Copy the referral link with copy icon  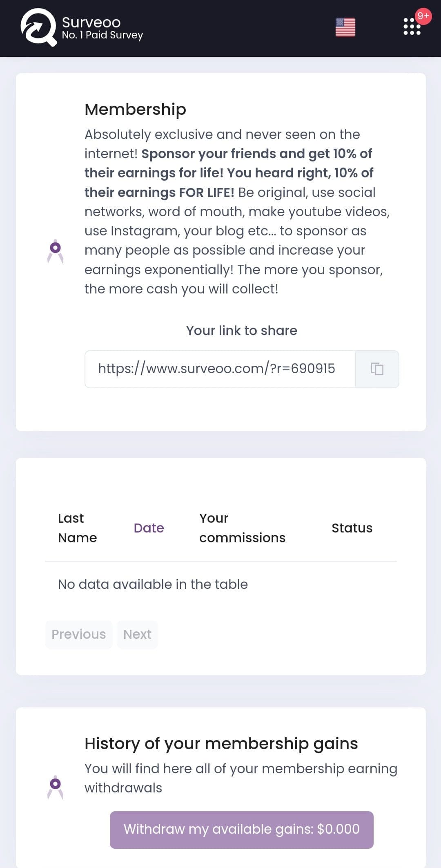coord(377,369)
